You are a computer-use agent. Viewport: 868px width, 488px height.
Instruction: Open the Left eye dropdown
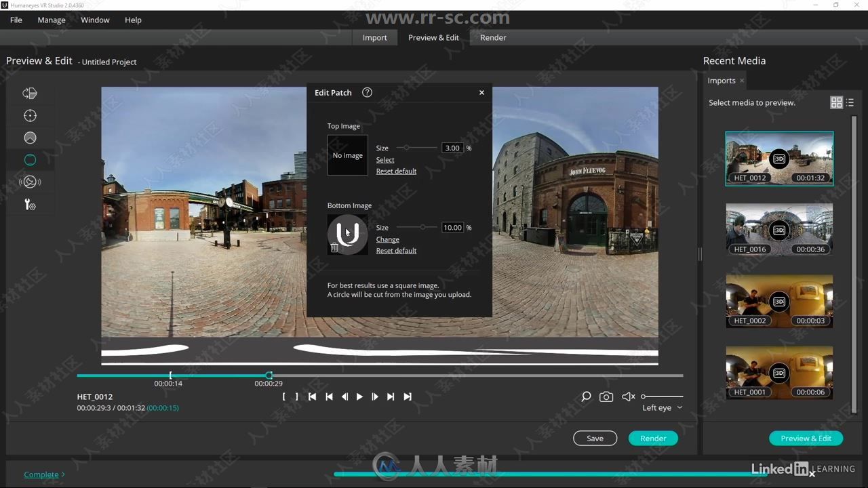[663, 407]
